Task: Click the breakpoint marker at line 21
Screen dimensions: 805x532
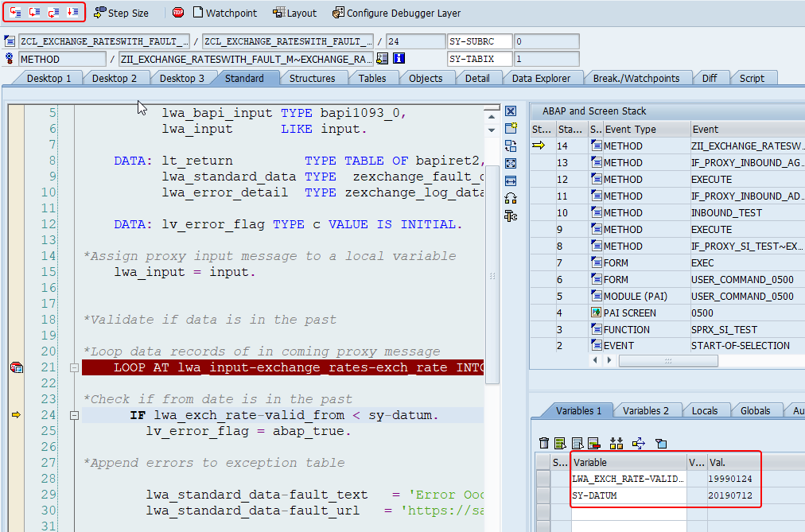Action: point(17,367)
